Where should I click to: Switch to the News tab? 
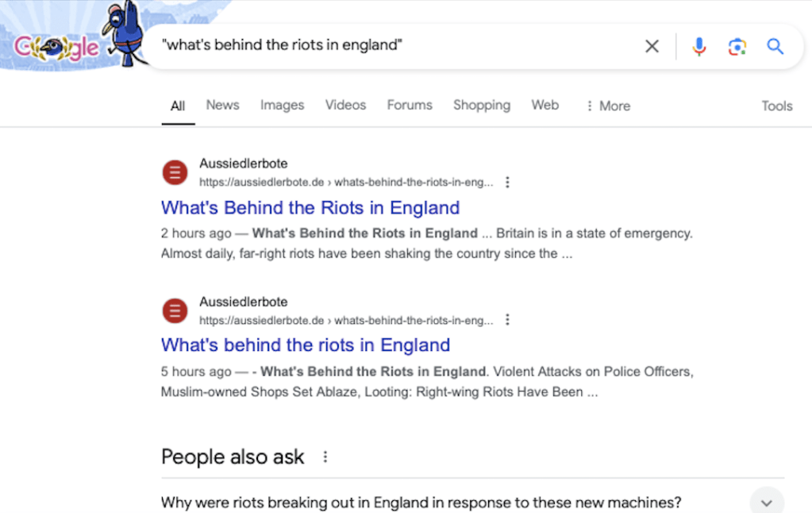coord(222,105)
